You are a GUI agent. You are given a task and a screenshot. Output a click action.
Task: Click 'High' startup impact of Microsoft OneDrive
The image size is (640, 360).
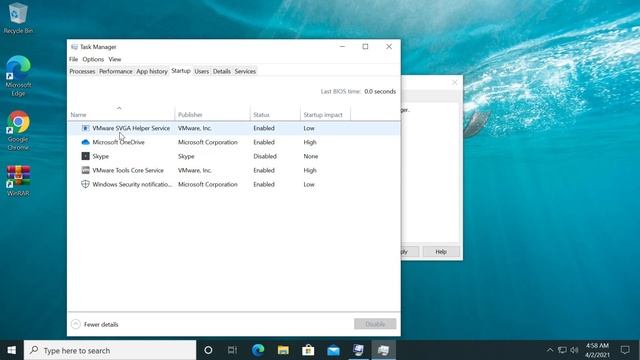(310, 142)
